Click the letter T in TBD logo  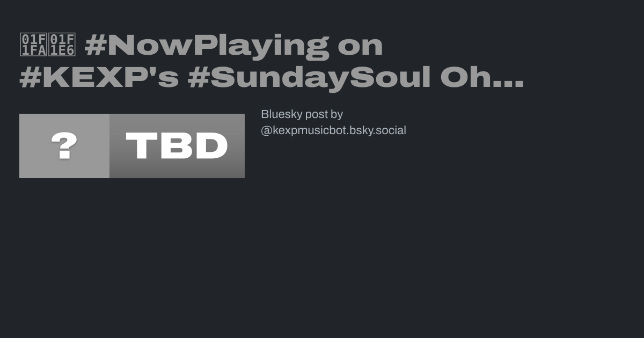(141, 146)
